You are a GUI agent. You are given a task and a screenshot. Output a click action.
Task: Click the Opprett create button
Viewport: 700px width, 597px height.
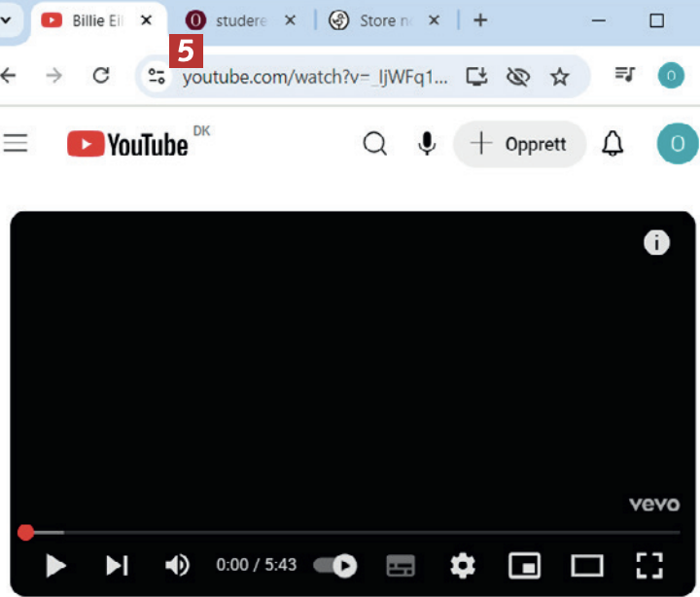point(519,144)
